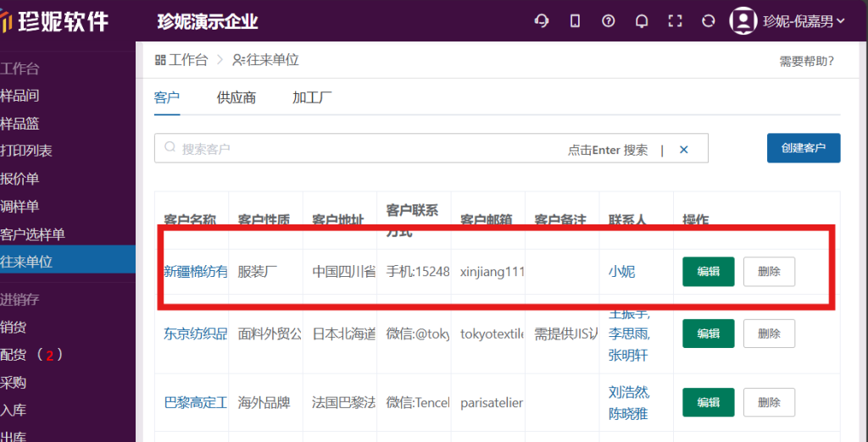Click the refresh icon in header
Screen dimensions: 868x442
(x=708, y=21)
